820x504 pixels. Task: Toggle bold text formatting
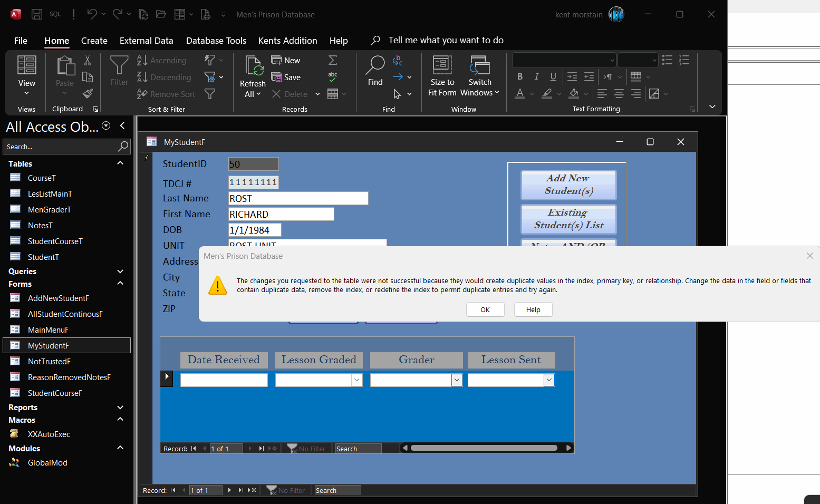(519, 76)
